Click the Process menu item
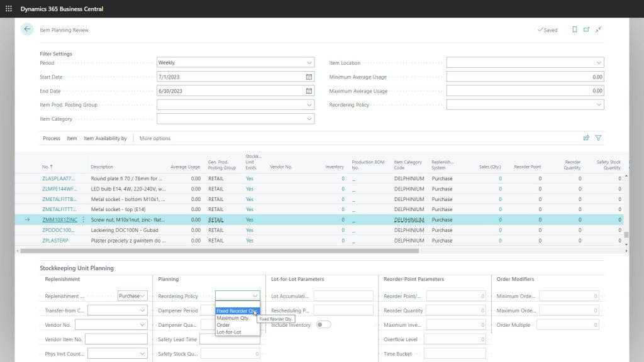 pos(51,138)
